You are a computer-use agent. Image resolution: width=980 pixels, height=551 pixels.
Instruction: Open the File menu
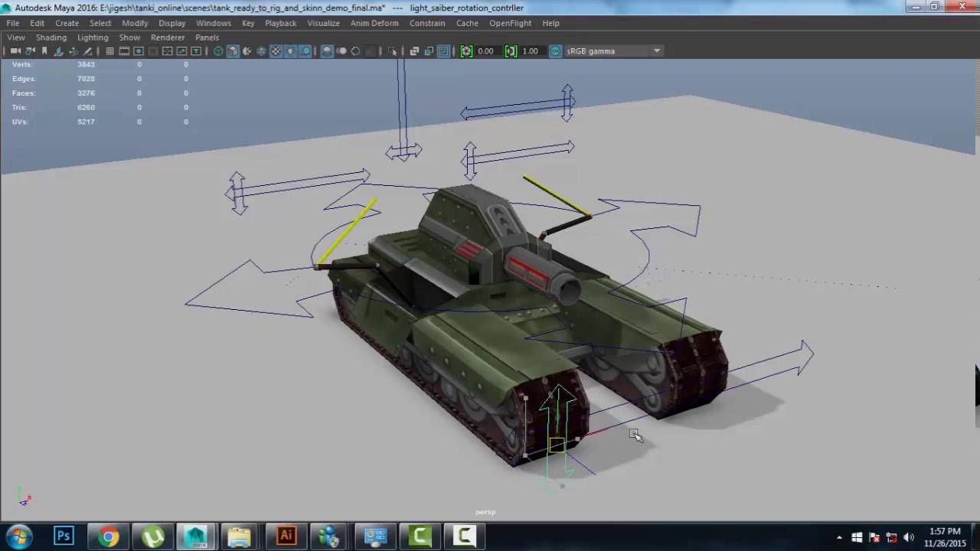pos(13,23)
